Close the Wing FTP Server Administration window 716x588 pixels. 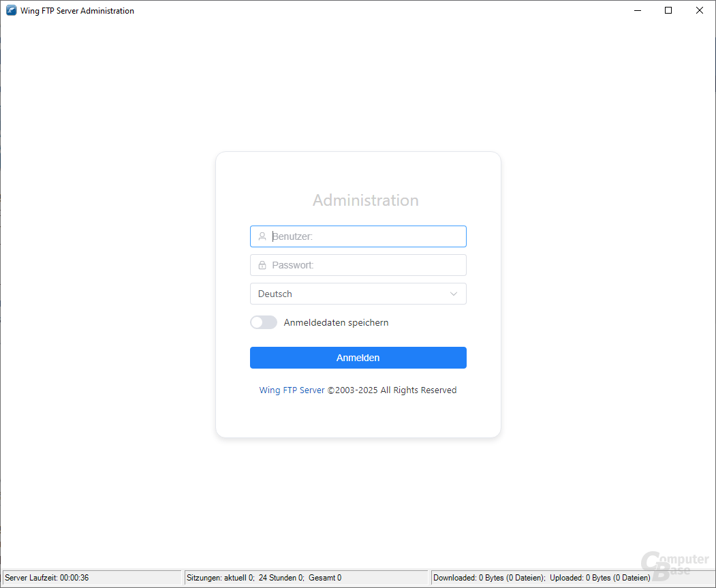tap(700, 11)
